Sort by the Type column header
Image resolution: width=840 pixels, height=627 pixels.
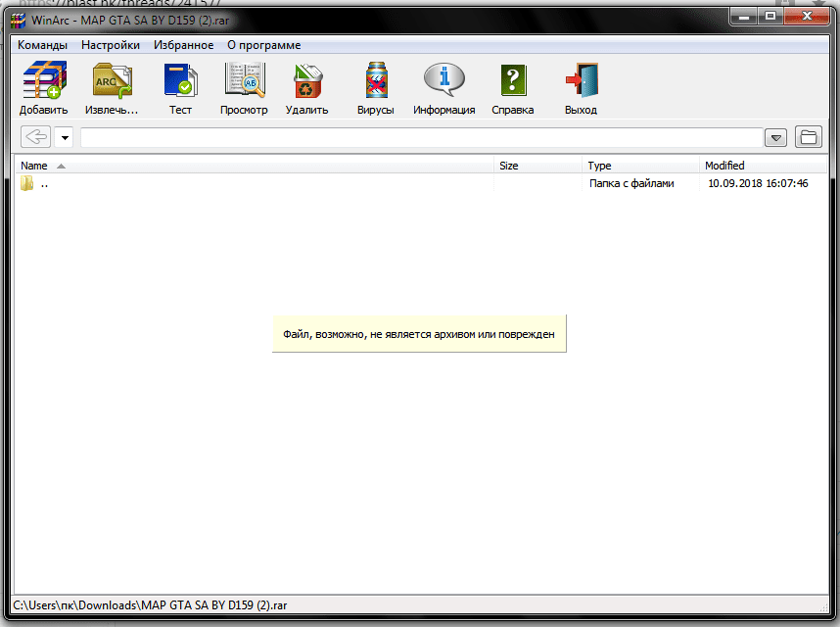point(640,166)
